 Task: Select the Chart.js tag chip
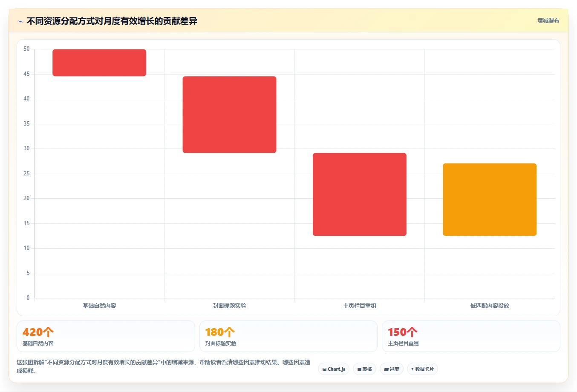point(334,369)
